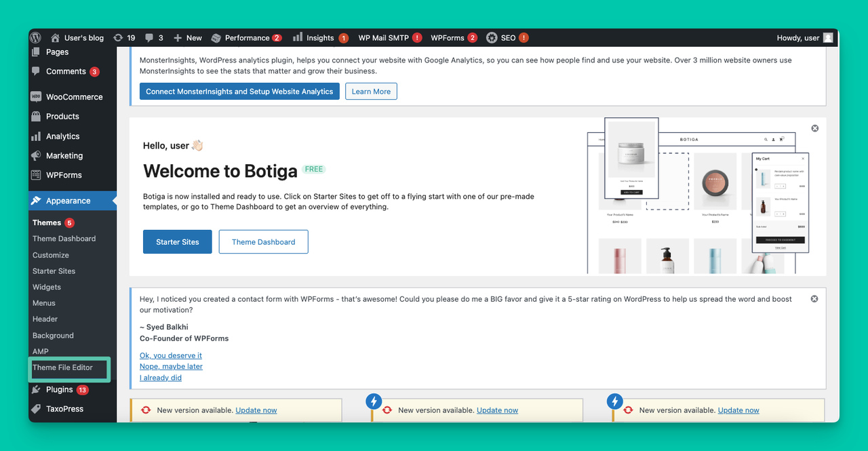Open Theme Dashboard submenu item

click(64, 239)
